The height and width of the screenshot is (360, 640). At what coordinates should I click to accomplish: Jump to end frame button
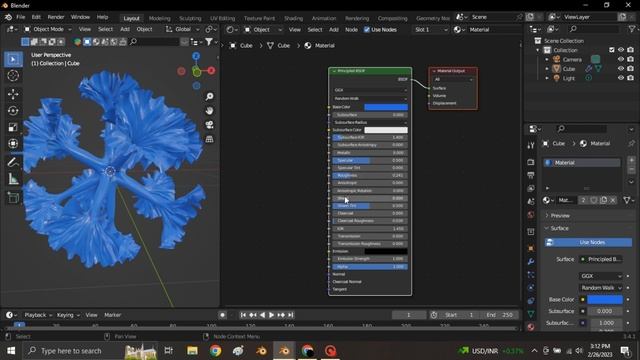pyautogui.click(x=291, y=315)
